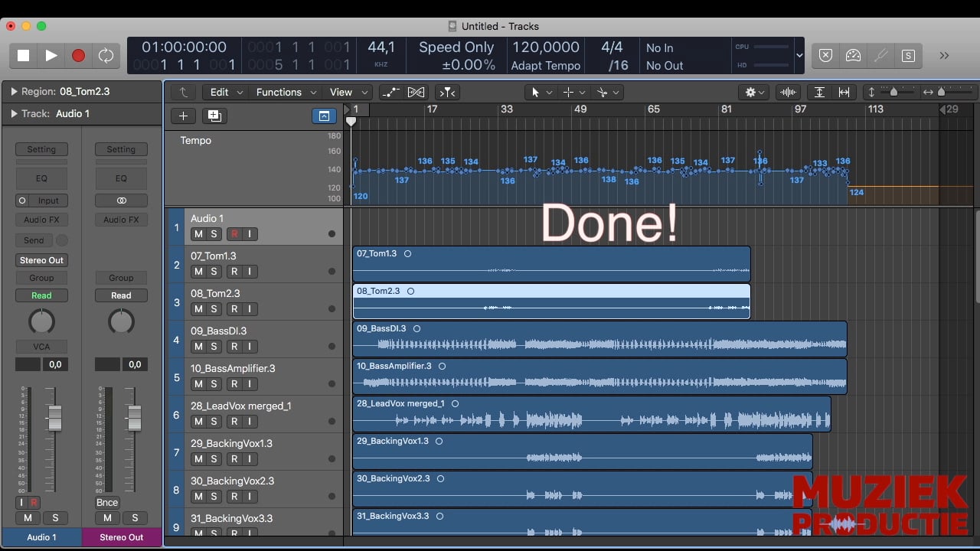980x551 pixels.
Task: Start playback with the Play button
Action: pos(51,56)
